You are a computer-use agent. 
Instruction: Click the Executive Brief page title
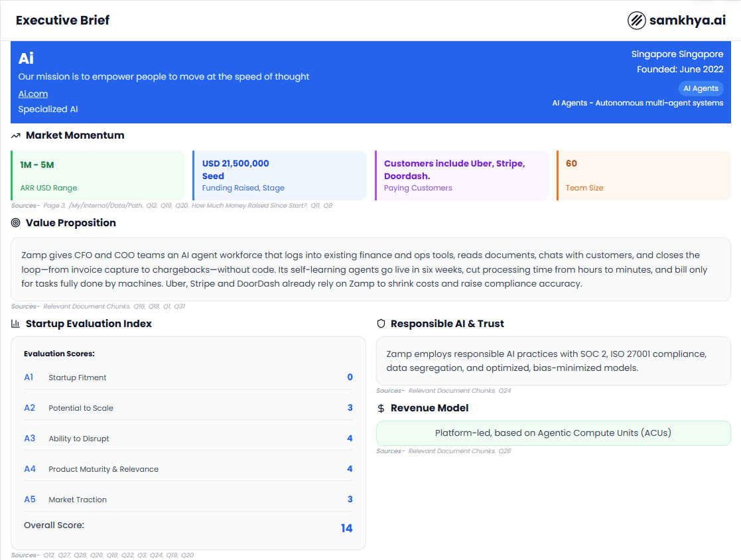click(x=63, y=21)
